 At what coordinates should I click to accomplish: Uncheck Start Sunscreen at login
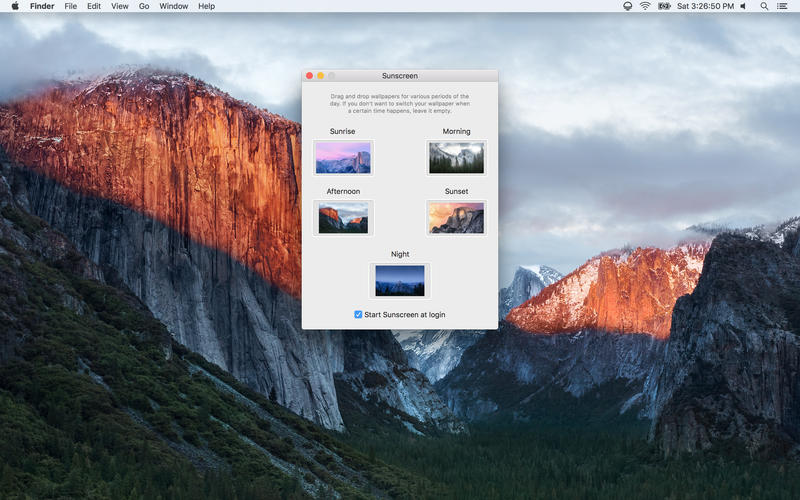coord(359,314)
